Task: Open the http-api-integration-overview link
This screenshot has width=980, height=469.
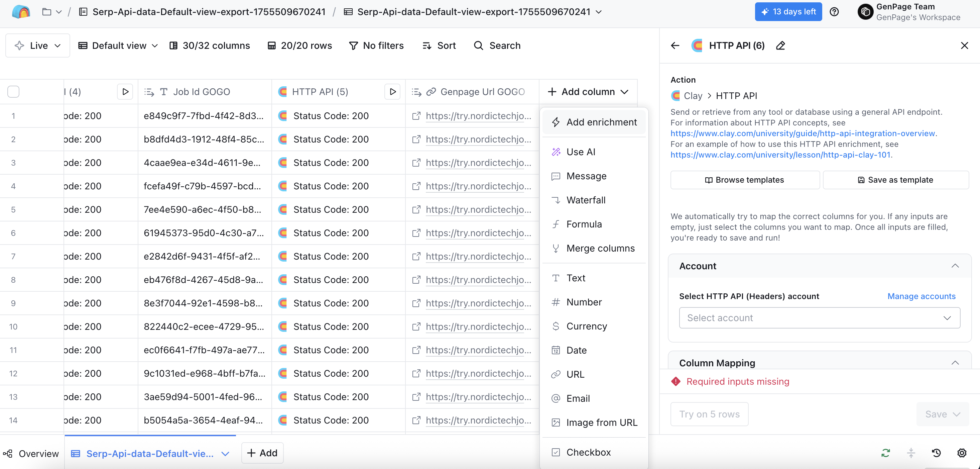Action: [x=802, y=133]
